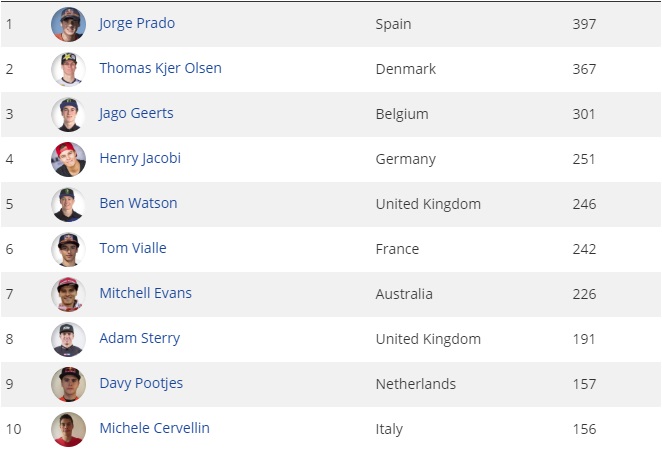The image size is (662, 453).
Task: Click Tom Vialle's rider avatar
Action: (x=68, y=249)
